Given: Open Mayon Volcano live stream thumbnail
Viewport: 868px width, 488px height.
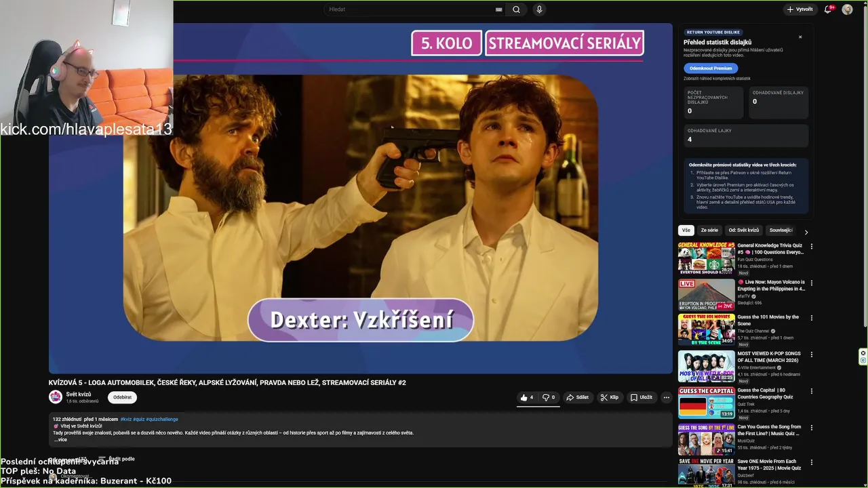Looking at the screenshot, I should click(707, 295).
